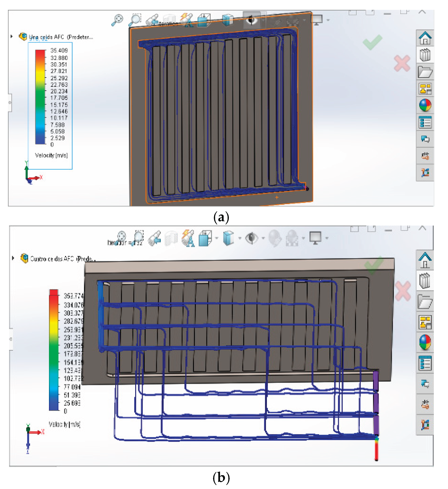
Task: Expand 'Cuatro celdas AFC' tree node arrow
Action: click(13, 258)
